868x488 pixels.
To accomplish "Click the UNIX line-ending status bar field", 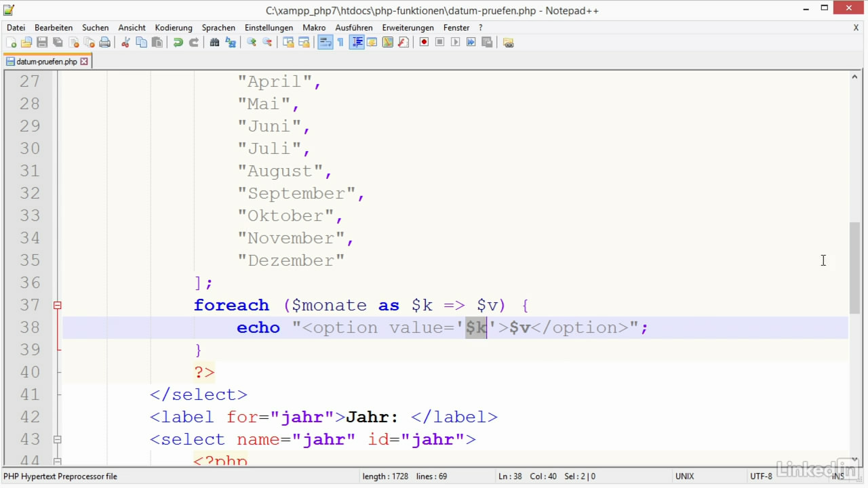I will tap(685, 476).
